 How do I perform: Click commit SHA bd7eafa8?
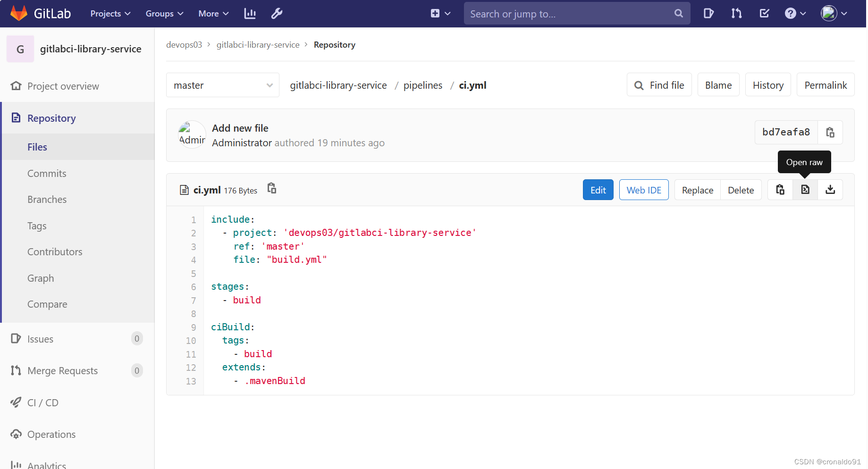pyautogui.click(x=786, y=133)
